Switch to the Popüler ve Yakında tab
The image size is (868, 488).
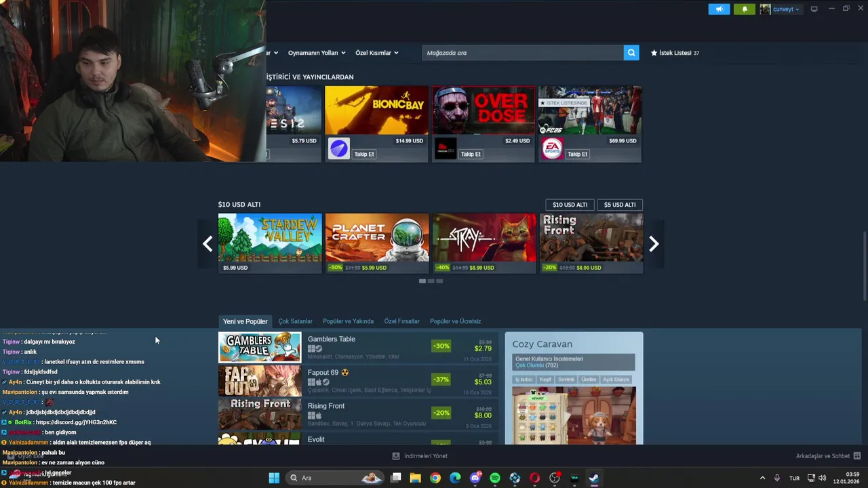tap(348, 321)
